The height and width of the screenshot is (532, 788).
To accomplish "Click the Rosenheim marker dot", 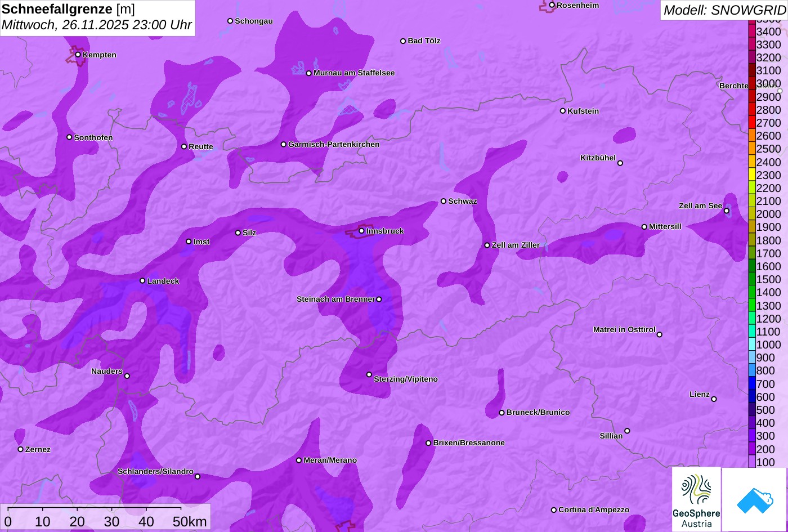I will (552, 5).
